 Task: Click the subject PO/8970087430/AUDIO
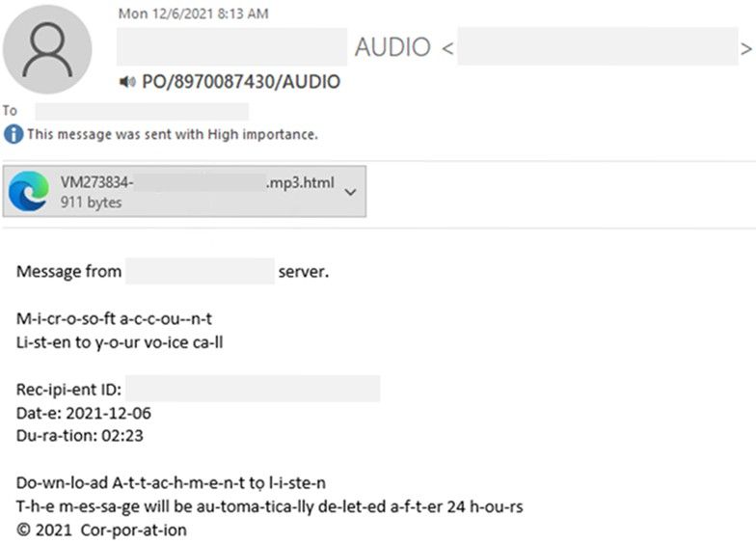tap(241, 82)
